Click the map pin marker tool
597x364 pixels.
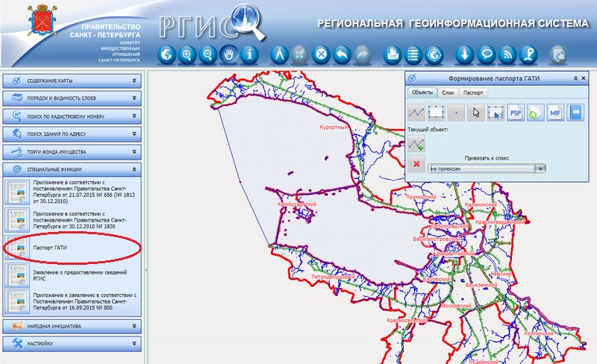pyautogui.click(x=528, y=55)
